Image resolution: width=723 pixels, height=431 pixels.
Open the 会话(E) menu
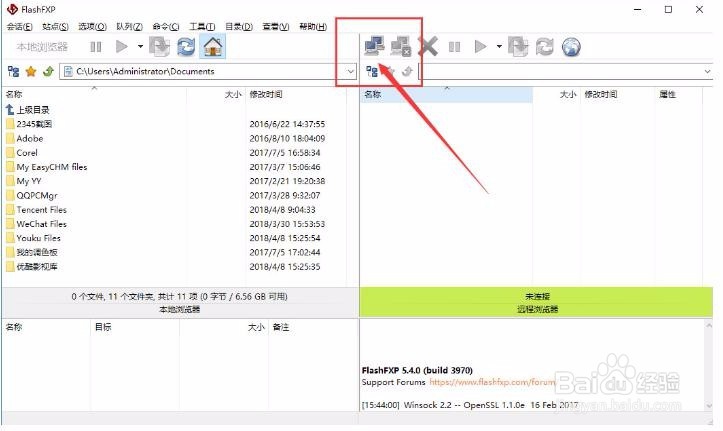coord(19,27)
